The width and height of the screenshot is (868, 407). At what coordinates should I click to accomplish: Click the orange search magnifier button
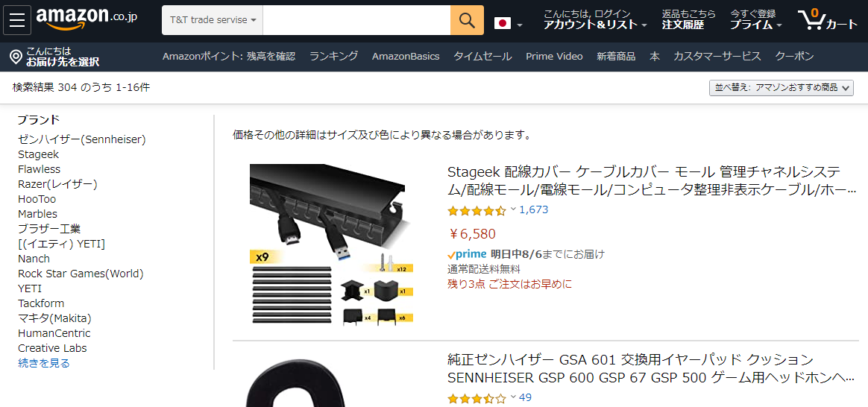click(x=468, y=20)
